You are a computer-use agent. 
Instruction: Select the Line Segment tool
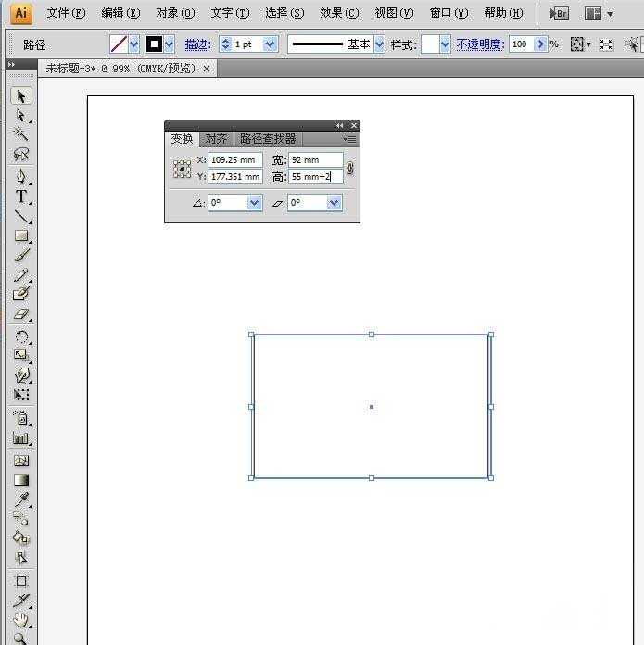click(21, 217)
